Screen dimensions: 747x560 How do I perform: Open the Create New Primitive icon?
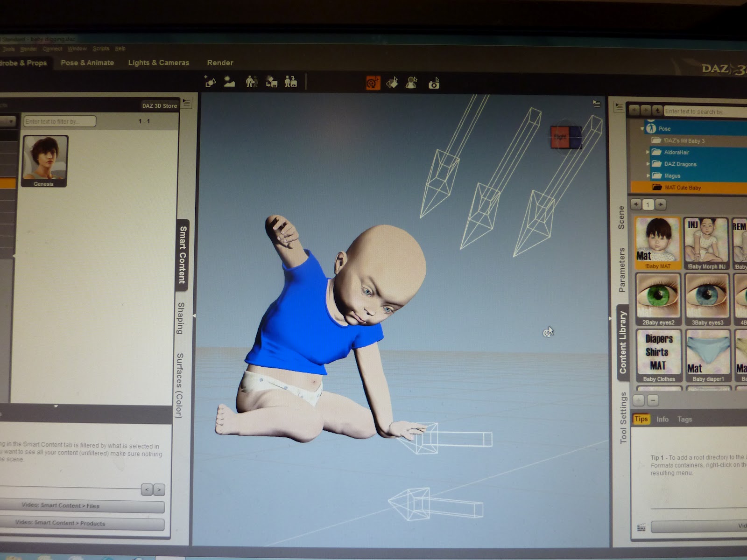(211, 83)
